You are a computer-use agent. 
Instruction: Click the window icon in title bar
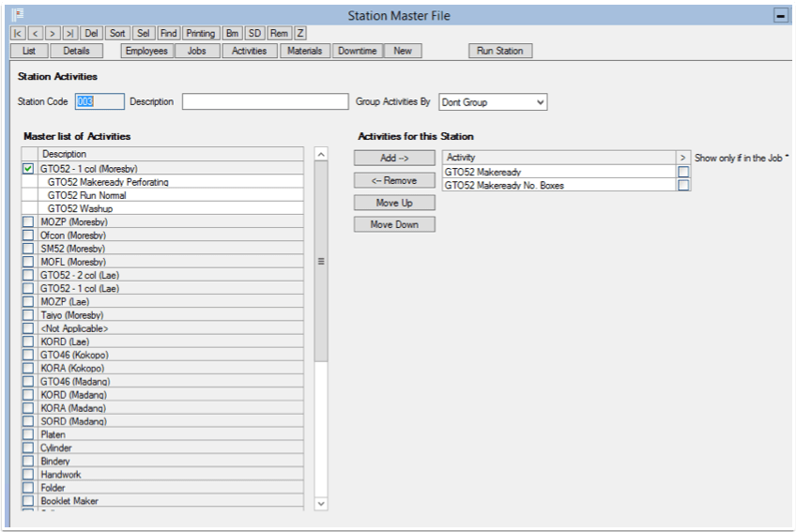(18, 15)
